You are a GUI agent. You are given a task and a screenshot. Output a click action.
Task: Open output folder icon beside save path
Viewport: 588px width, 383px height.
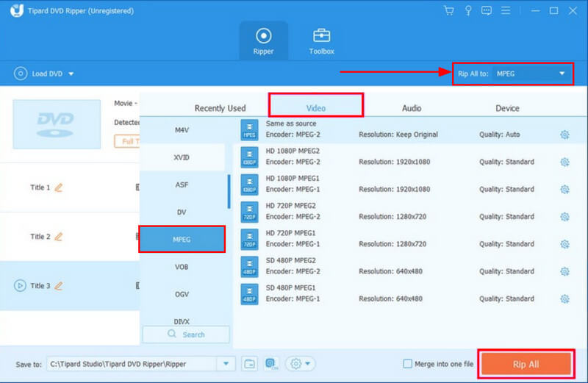(x=249, y=364)
